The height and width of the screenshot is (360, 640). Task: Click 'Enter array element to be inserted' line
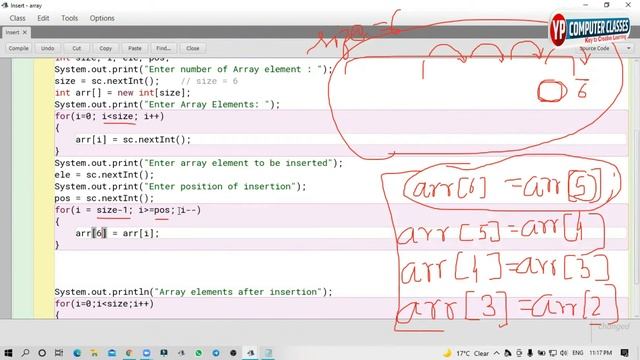click(x=198, y=163)
